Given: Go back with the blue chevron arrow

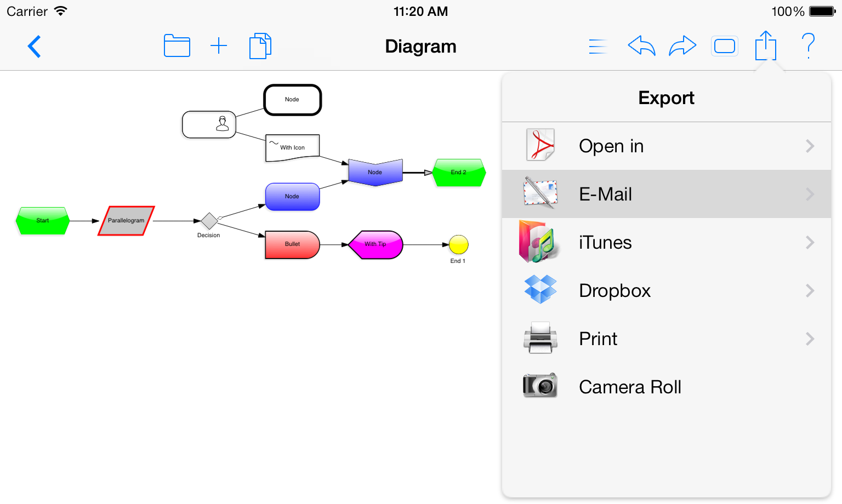Looking at the screenshot, I should [34, 47].
